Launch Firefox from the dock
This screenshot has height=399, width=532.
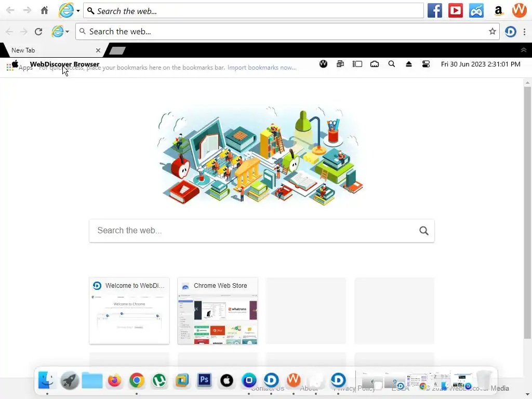(x=114, y=380)
